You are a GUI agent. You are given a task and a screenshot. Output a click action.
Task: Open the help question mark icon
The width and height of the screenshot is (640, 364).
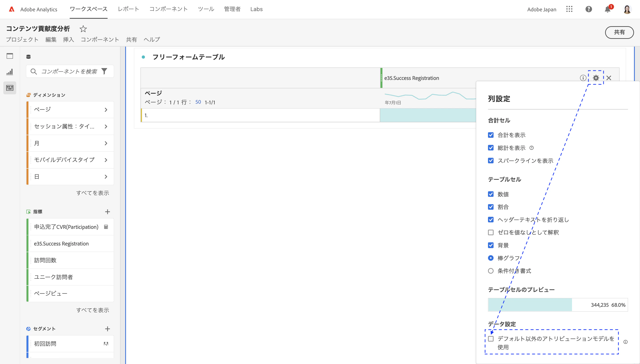point(589,9)
